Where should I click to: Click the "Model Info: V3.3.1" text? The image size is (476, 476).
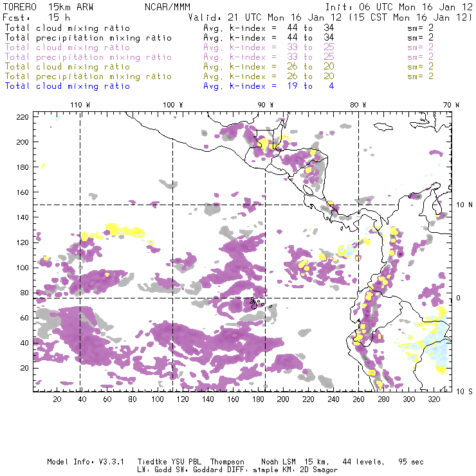click(86, 462)
